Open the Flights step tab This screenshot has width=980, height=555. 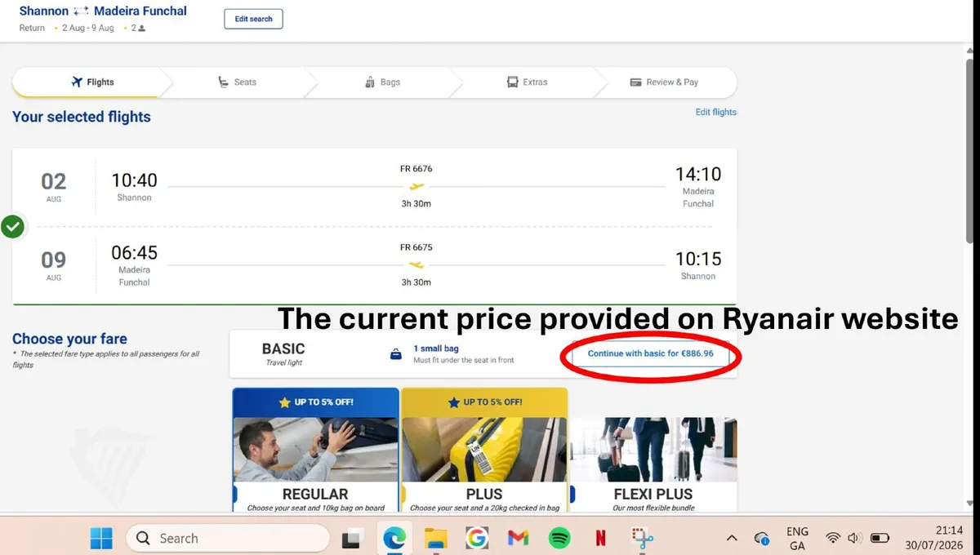tap(91, 82)
